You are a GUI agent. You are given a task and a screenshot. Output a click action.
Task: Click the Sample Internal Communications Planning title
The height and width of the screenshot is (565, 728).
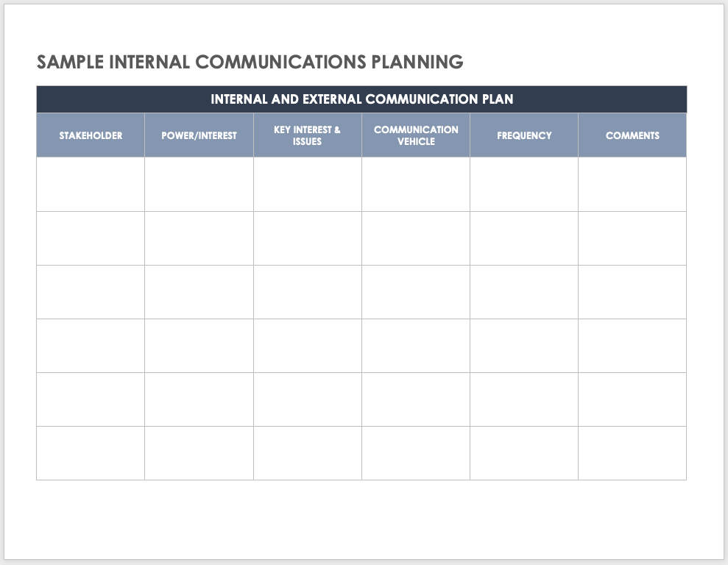(250, 63)
